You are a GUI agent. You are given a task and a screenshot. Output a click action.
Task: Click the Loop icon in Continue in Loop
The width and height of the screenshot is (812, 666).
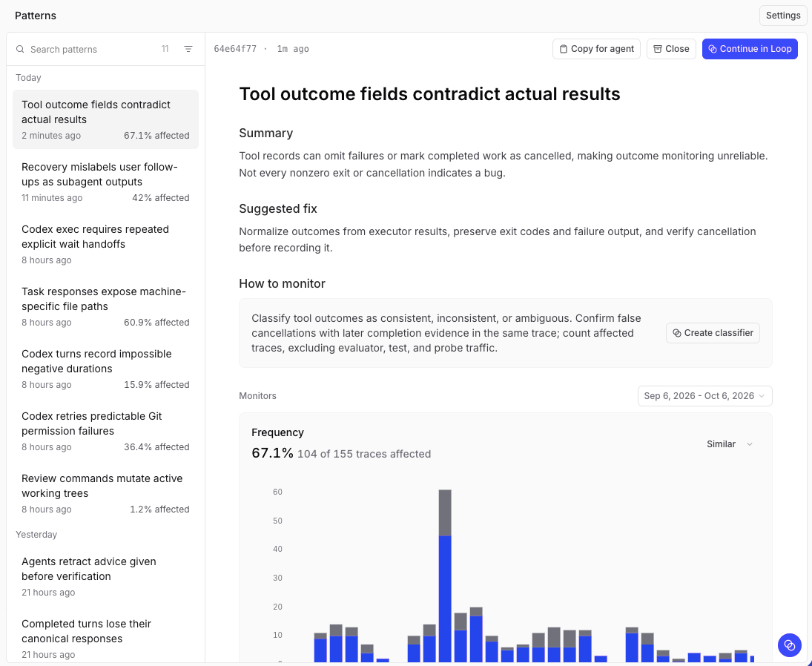[x=713, y=49]
